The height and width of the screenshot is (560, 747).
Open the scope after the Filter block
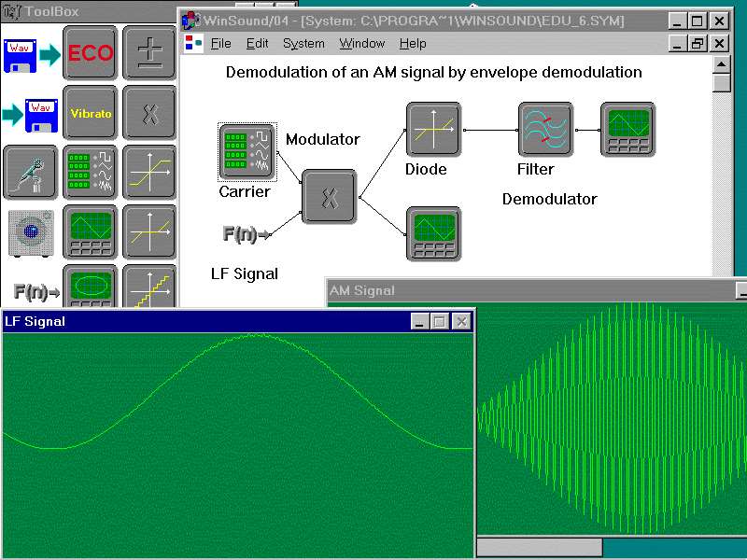[x=627, y=130]
